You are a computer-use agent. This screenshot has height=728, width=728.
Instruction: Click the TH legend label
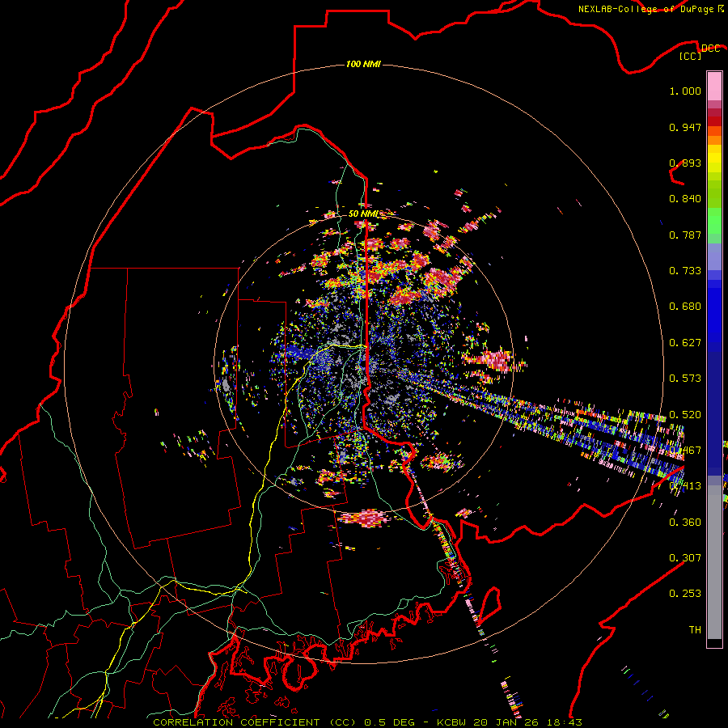695,630
